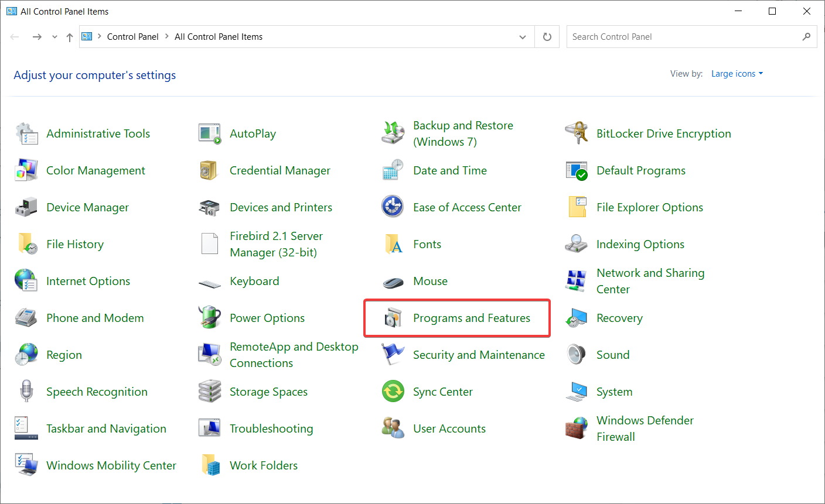
Task: Click the Default Programs icon
Action: (x=577, y=171)
